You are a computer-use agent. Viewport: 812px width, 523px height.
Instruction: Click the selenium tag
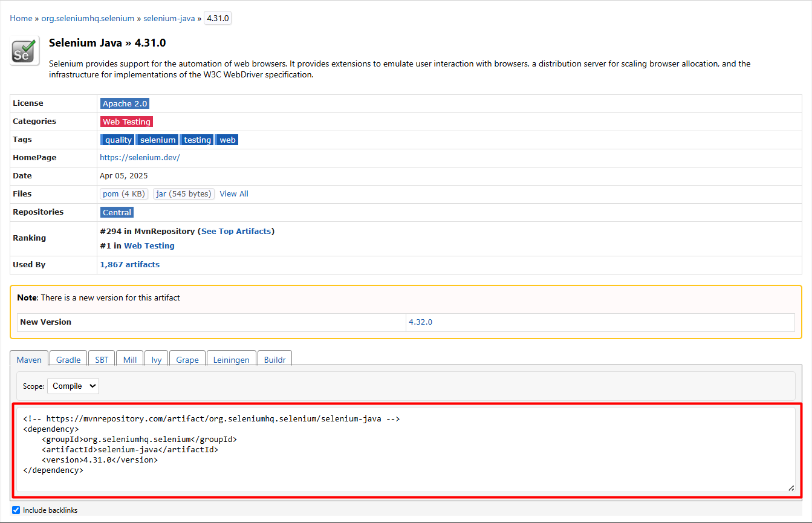(158, 140)
